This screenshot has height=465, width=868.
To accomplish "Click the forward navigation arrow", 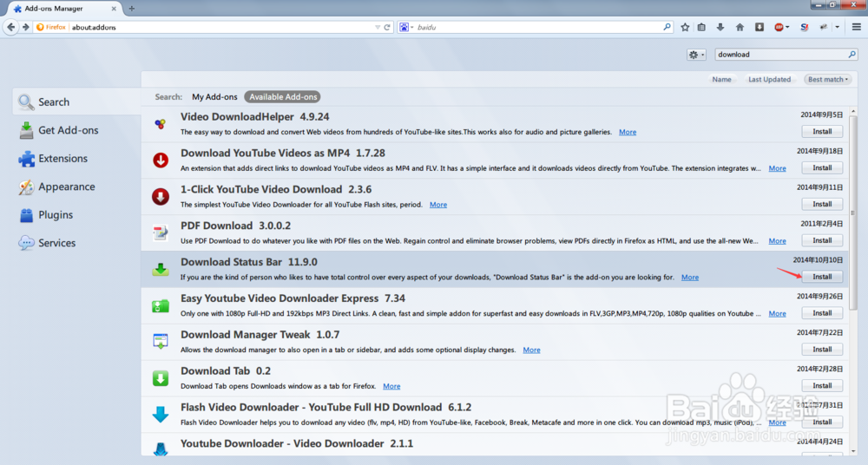I will pyautogui.click(x=25, y=27).
